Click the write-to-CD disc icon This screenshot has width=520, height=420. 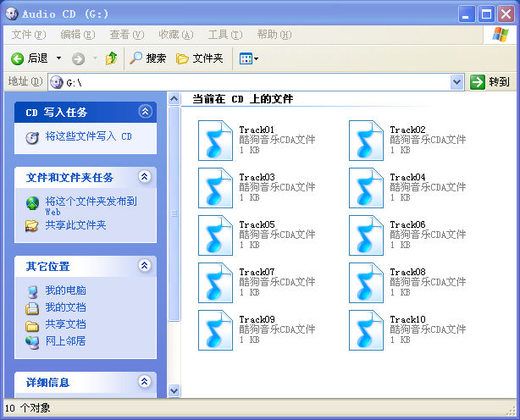coord(32,137)
